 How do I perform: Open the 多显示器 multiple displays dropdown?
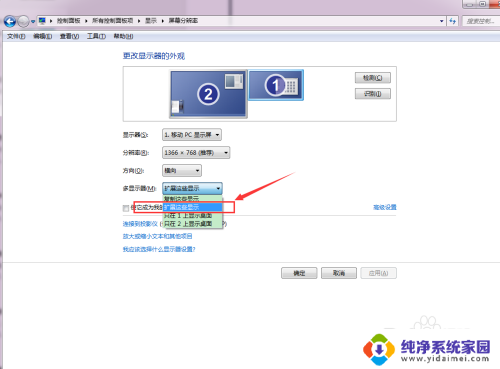tap(192, 188)
